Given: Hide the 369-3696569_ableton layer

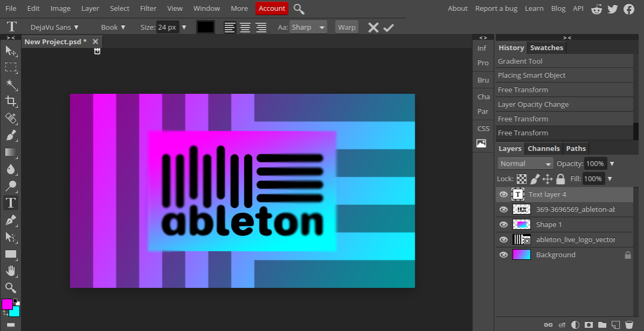Looking at the screenshot, I should [x=504, y=210].
